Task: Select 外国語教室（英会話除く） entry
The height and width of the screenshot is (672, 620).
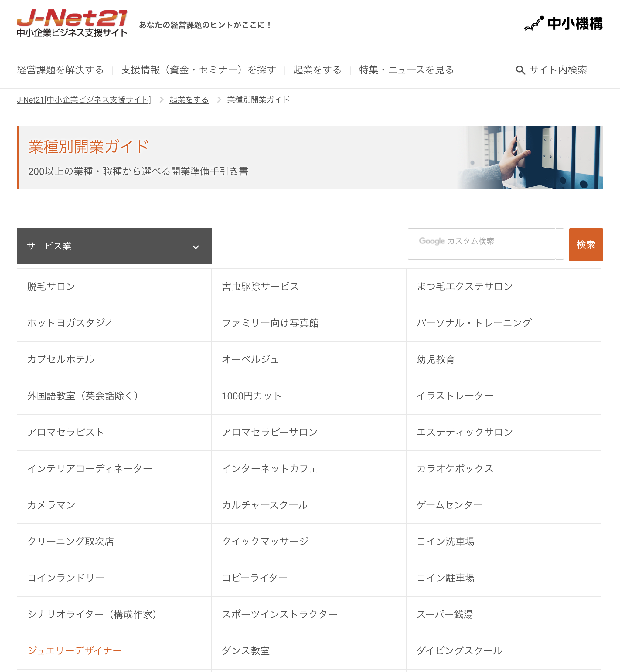Action: pos(114,396)
